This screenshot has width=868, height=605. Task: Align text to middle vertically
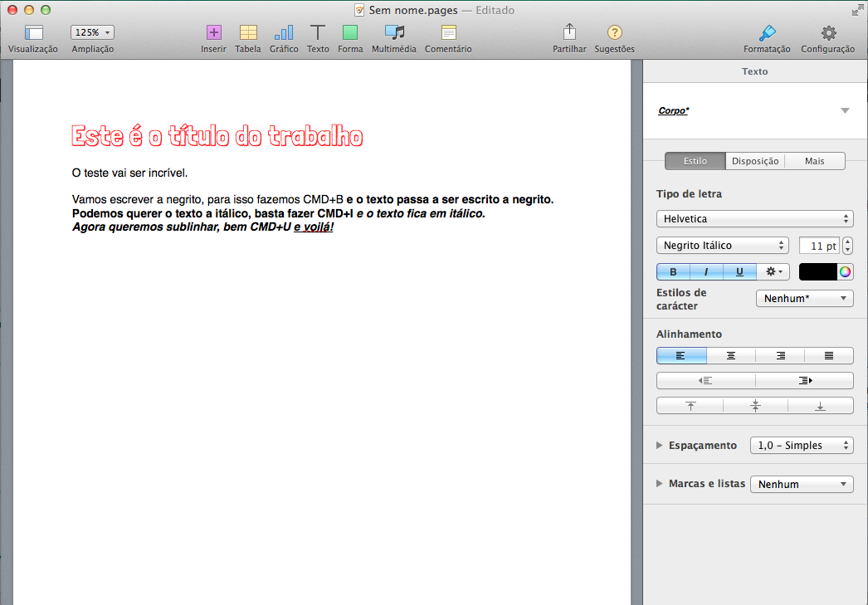755,406
